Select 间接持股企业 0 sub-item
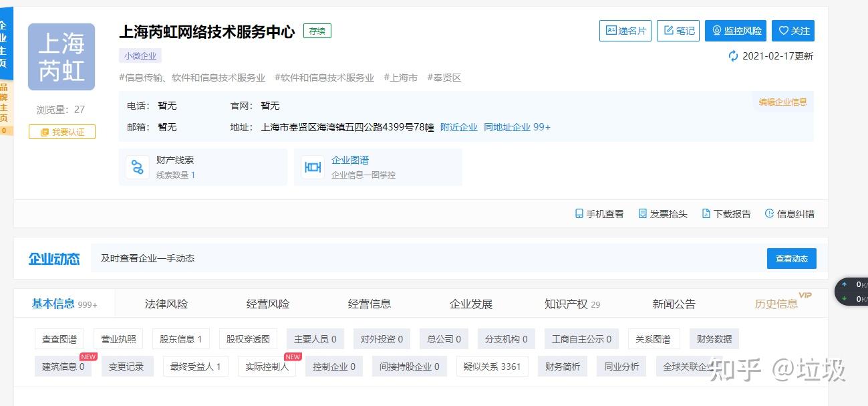 410,366
